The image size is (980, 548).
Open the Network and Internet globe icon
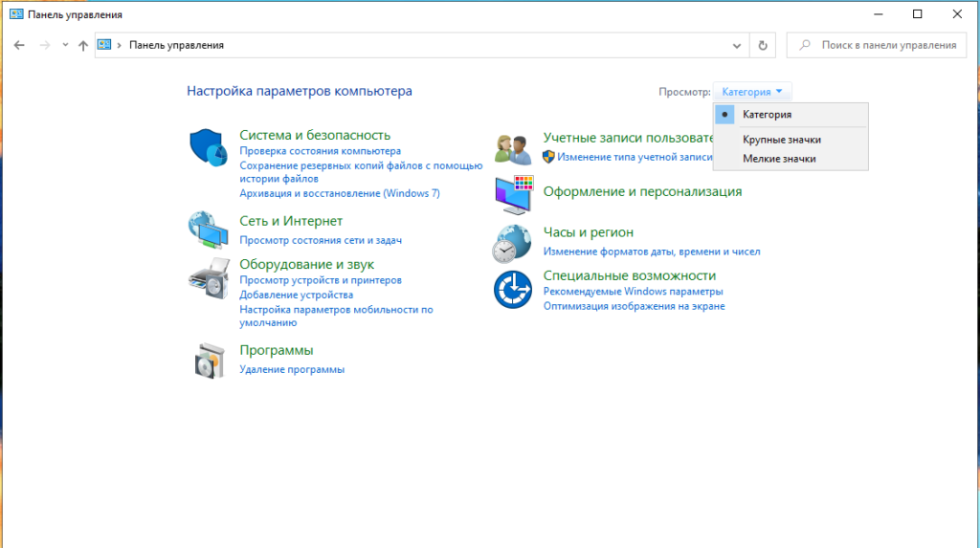[x=208, y=230]
